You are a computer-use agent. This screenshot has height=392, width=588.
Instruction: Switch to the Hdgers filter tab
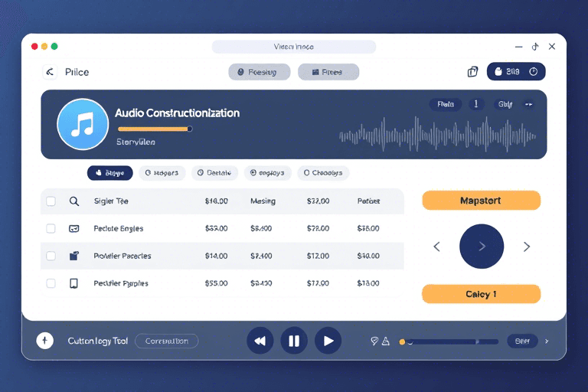[162, 173]
